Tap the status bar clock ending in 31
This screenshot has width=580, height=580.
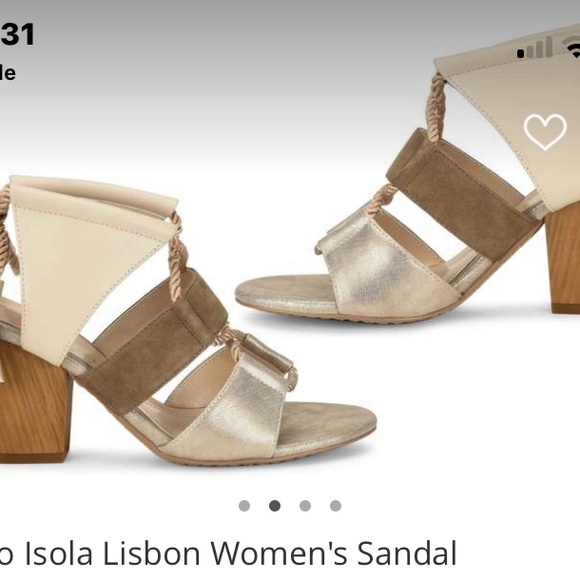tap(17, 34)
